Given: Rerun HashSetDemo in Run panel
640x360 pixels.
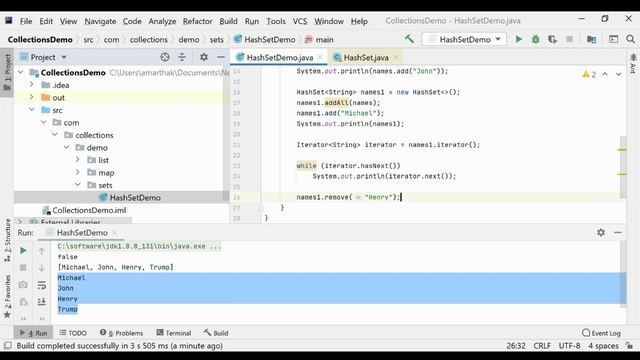Looking at the screenshot, I should 23,251.
